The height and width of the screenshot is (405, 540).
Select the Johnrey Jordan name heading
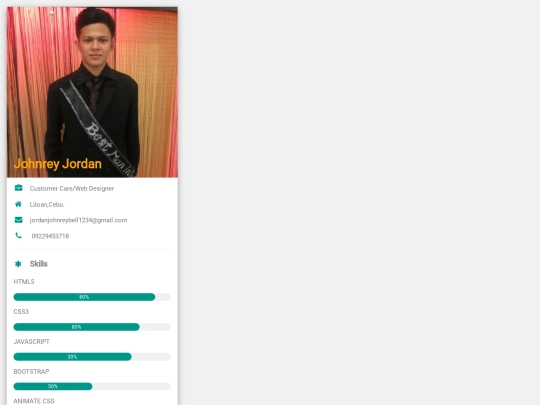click(58, 164)
